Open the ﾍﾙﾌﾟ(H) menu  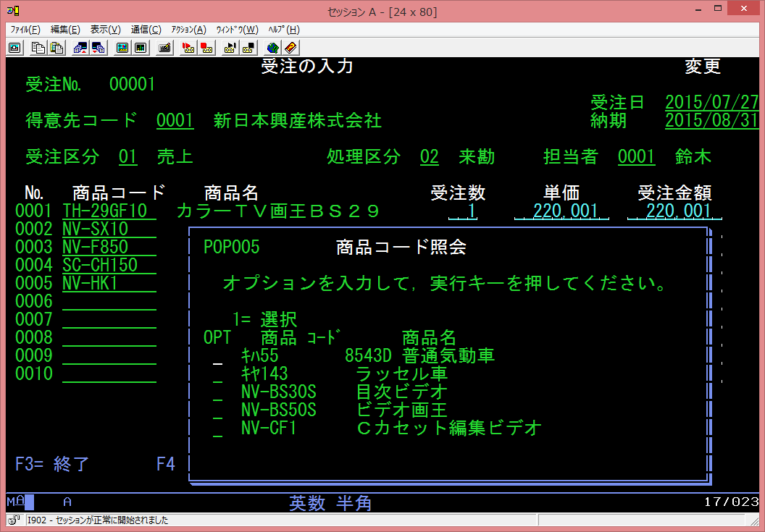[283, 30]
